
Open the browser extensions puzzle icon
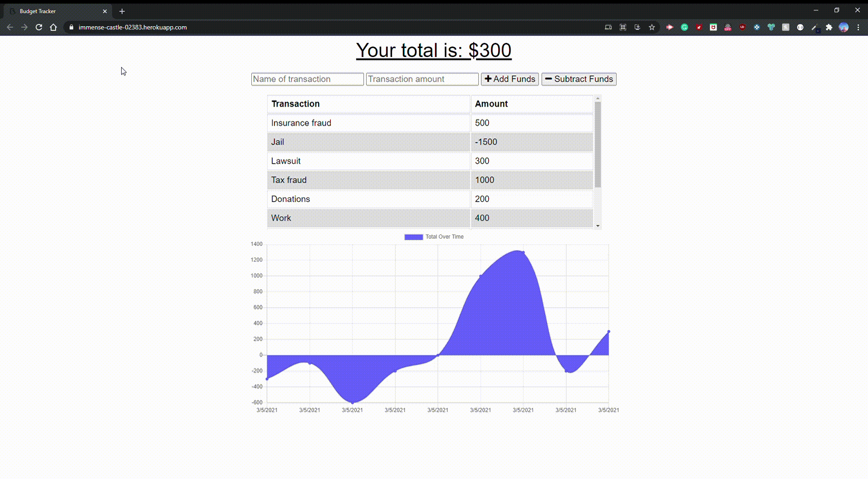829,27
